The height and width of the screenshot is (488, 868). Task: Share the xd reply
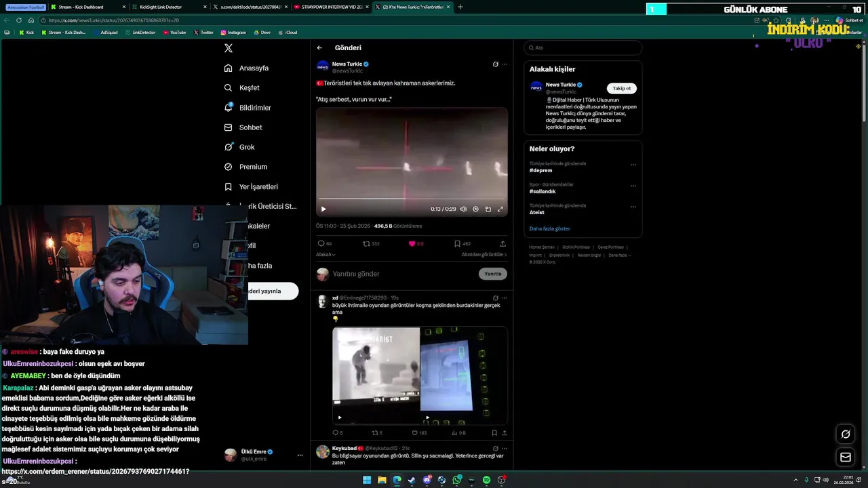point(504,432)
